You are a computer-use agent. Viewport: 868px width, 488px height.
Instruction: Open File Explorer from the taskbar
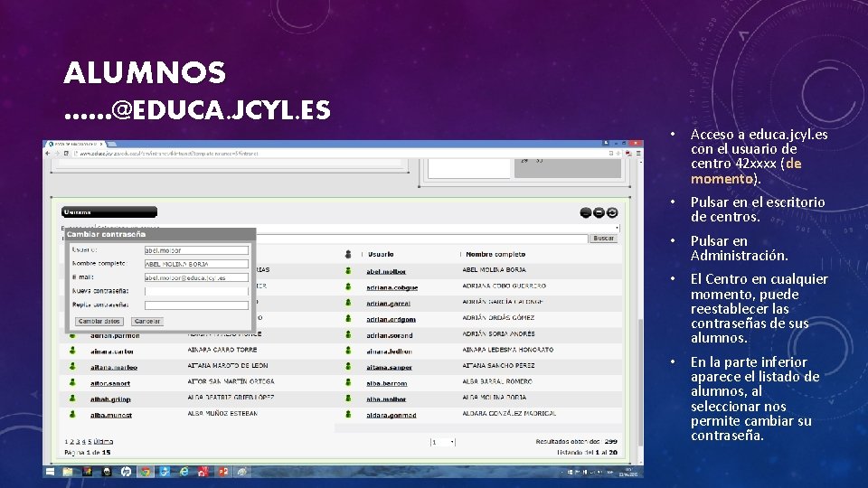click(x=68, y=472)
